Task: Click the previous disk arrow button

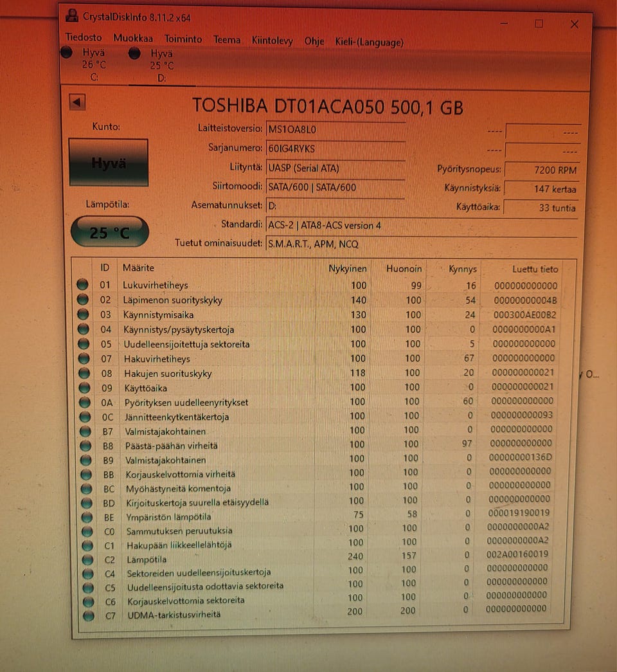Action: pyautogui.click(x=77, y=102)
